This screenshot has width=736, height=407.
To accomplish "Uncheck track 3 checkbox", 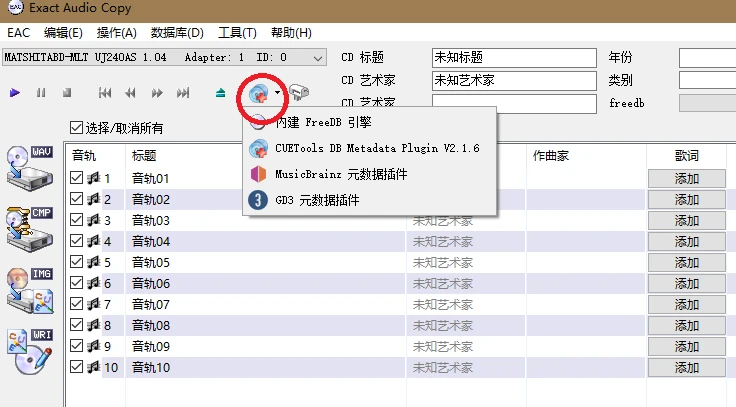I will click(x=76, y=220).
